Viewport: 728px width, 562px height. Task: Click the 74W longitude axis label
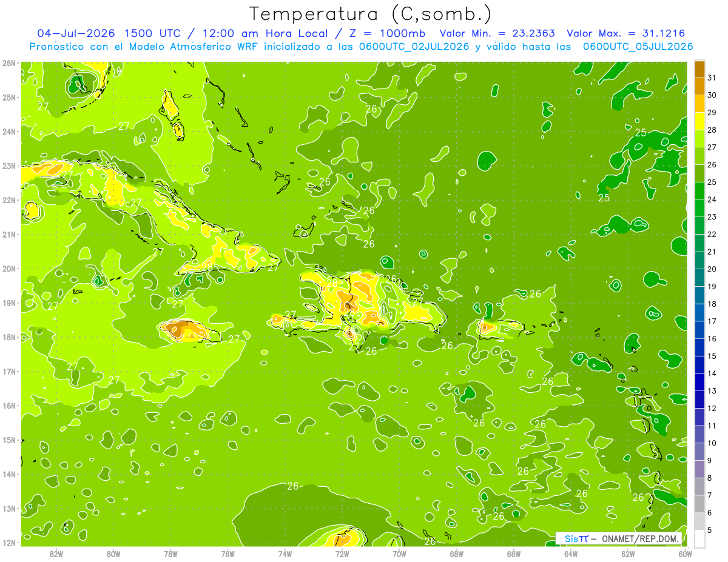click(x=285, y=554)
